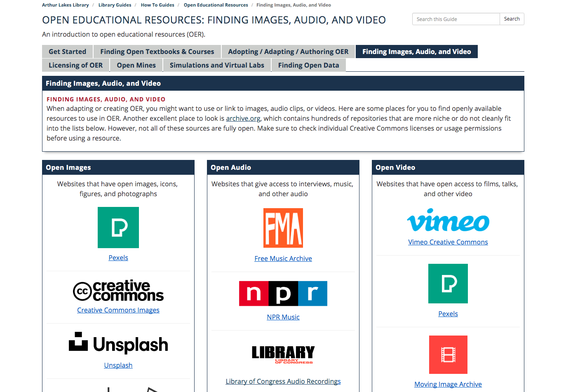Click the Open Video panel header
The width and height of the screenshot is (573, 392).
[448, 167]
